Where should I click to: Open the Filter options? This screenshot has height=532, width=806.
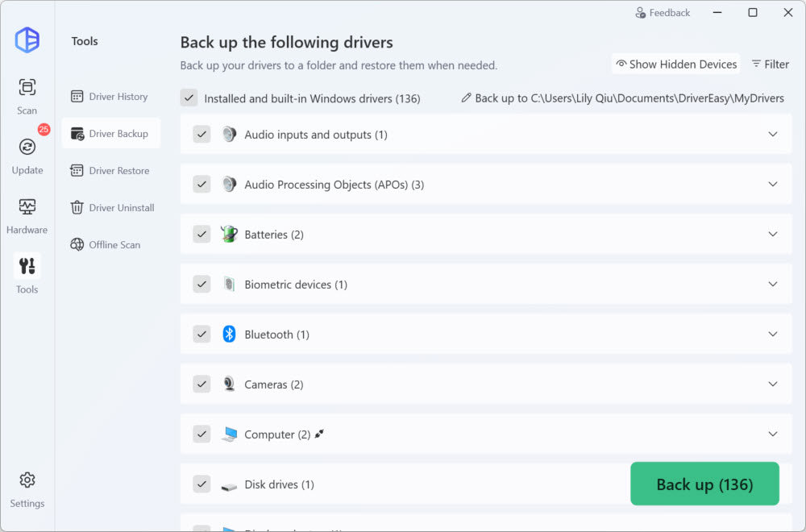point(770,64)
